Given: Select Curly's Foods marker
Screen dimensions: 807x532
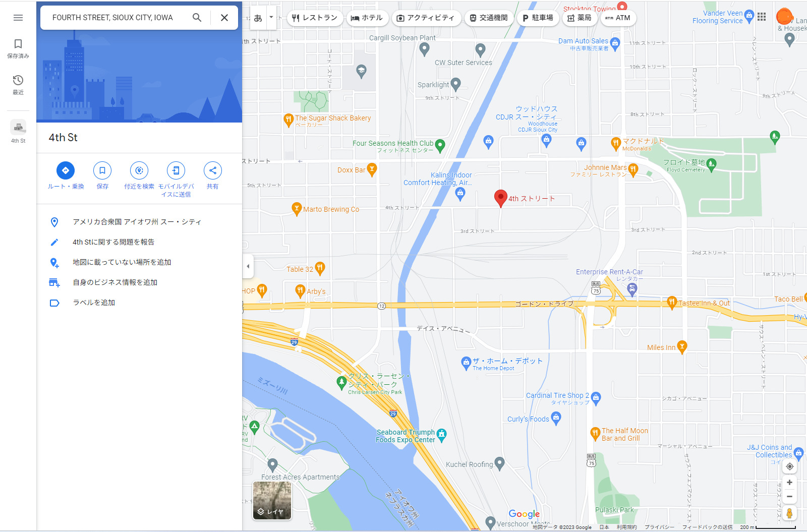Looking at the screenshot, I should [556, 418].
